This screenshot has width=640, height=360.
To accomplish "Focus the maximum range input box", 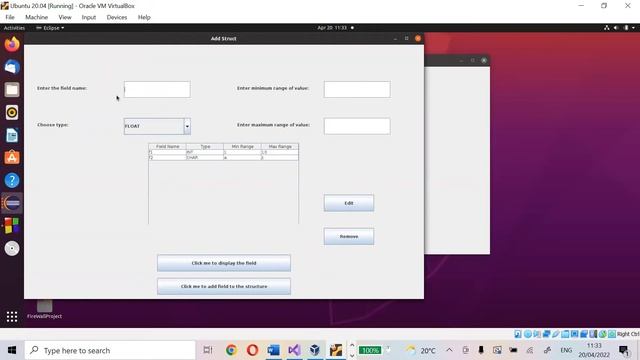I will tap(357, 126).
